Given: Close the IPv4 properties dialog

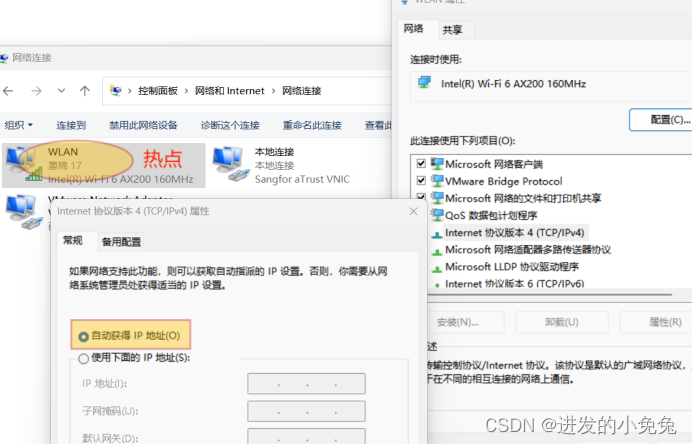Looking at the screenshot, I should [x=414, y=211].
